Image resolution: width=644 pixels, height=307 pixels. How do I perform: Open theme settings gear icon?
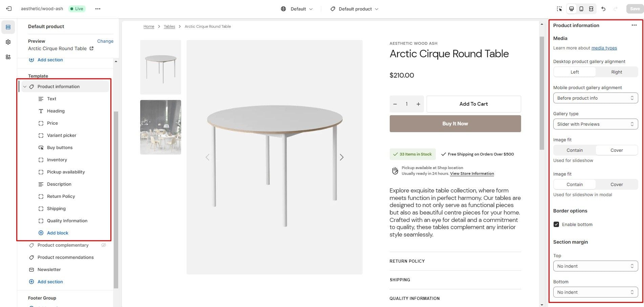coord(8,42)
